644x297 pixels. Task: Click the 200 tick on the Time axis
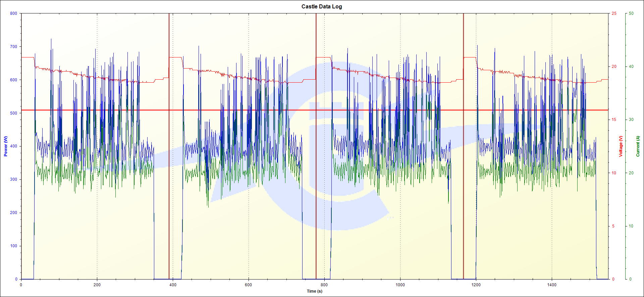tap(97, 285)
